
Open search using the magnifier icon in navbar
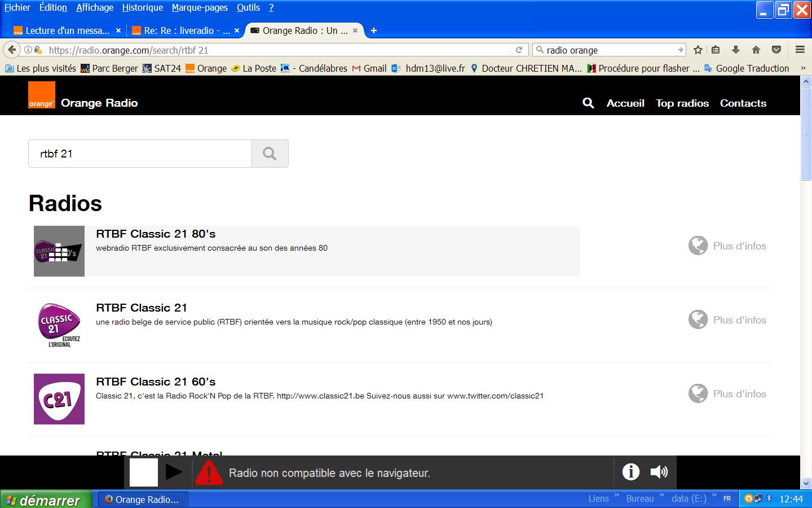pos(588,103)
